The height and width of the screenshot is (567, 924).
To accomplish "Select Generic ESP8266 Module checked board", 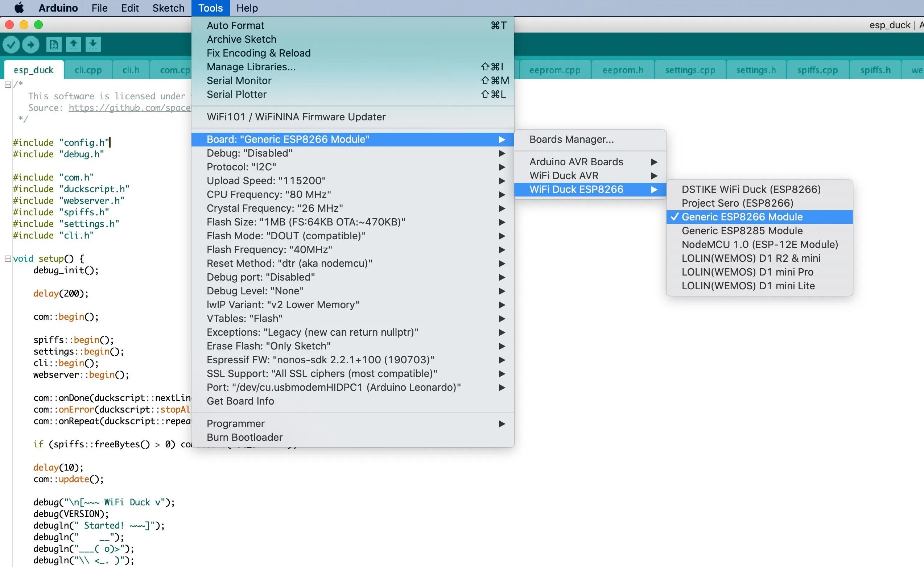I will tap(759, 217).
